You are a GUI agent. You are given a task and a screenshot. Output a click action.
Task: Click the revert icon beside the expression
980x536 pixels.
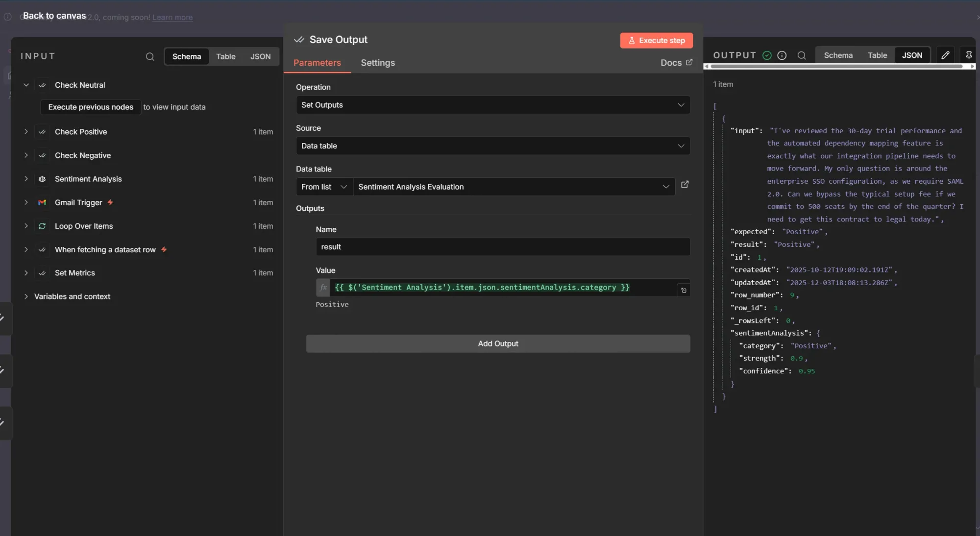tap(684, 290)
